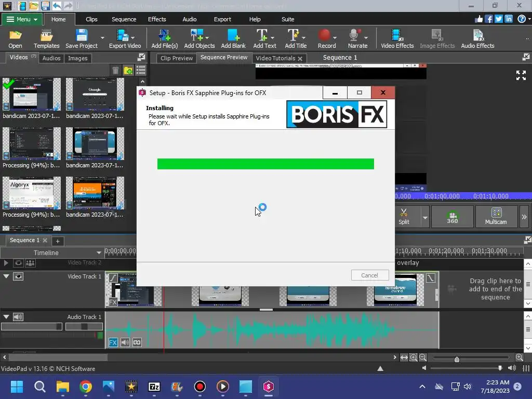Open the Effects ribbon tab
532x399 pixels.
click(157, 19)
